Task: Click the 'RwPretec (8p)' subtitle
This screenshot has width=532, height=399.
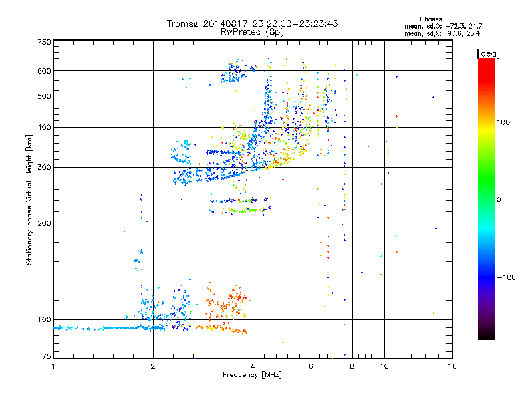Action: click(252, 32)
